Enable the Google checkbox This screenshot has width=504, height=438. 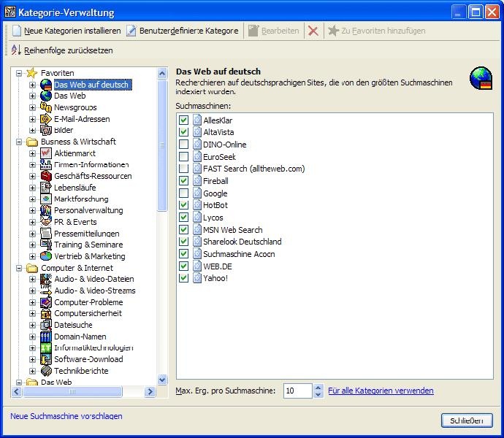pyautogui.click(x=183, y=193)
